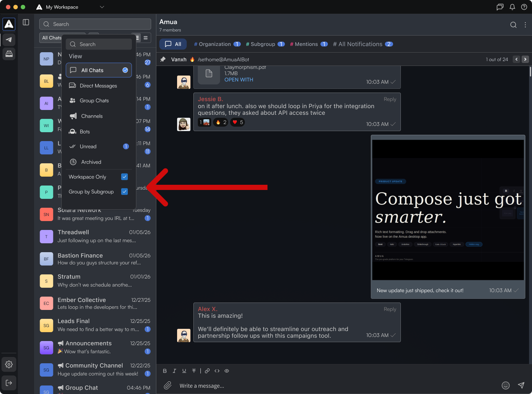Open the Community Channel chat
Viewport: 532px width, 394px height.
tap(95, 370)
